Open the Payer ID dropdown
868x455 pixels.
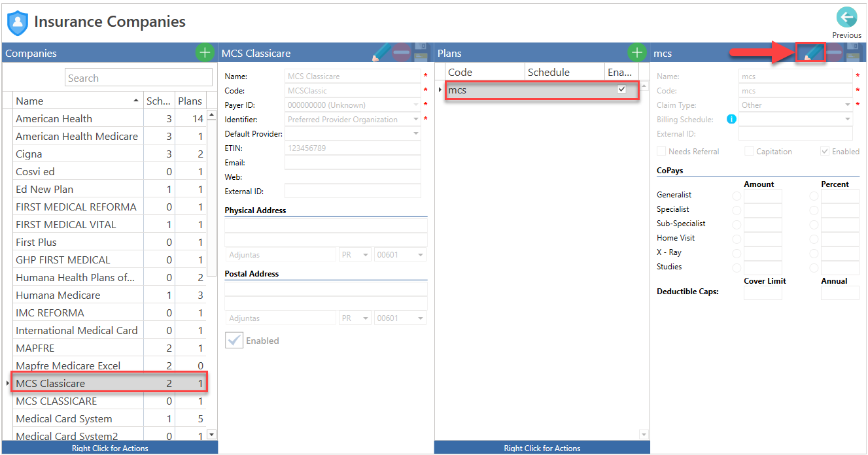pos(415,105)
